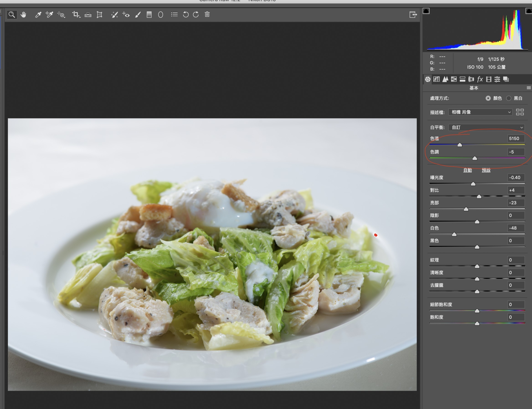Click the 亮部 value field -23
The image size is (532, 409).
pyautogui.click(x=516, y=203)
